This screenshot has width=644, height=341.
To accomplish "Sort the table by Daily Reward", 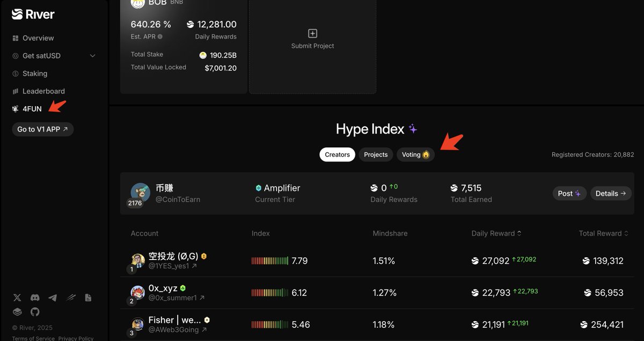I will (496, 233).
